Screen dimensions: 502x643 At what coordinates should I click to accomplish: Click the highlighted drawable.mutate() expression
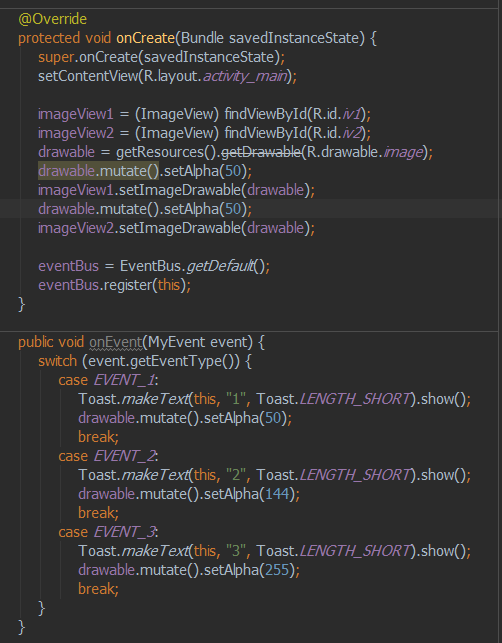coord(98,171)
